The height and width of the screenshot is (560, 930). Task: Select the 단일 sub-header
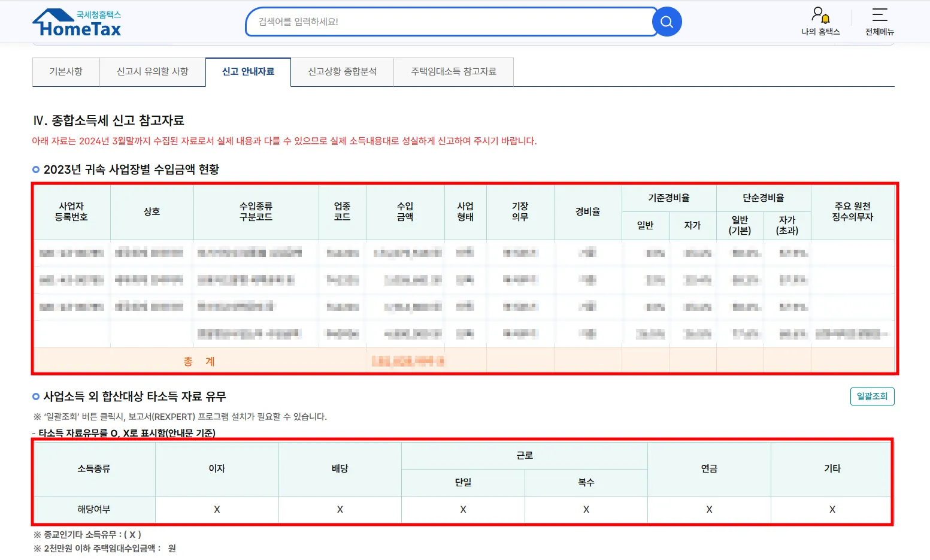coord(463,483)
